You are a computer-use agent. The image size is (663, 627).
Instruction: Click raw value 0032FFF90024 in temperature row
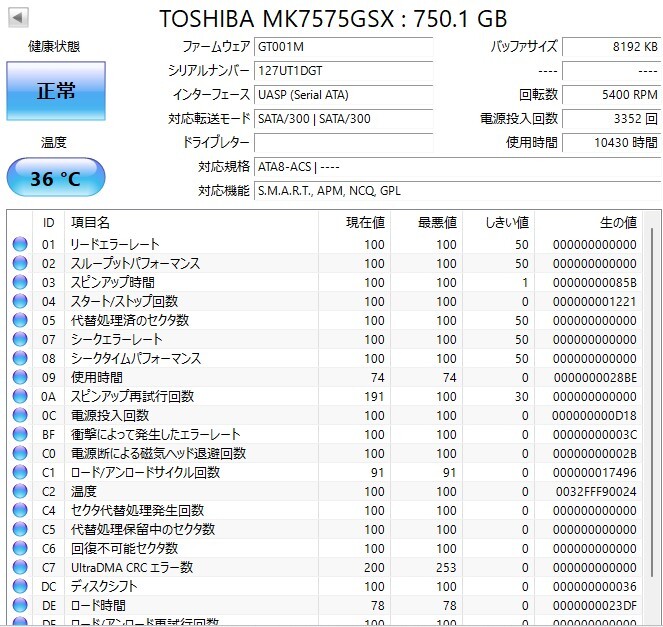(596, 492)
